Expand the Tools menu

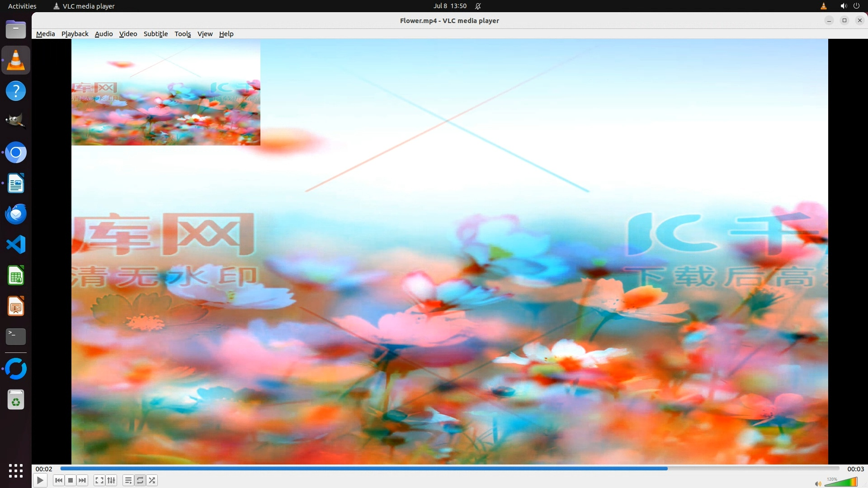pos(183,34)
